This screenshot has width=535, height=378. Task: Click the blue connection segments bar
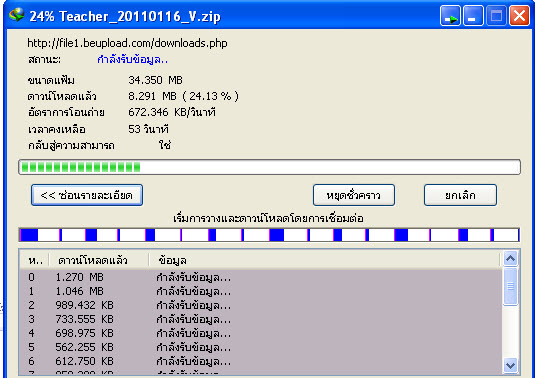click(270, 235)
